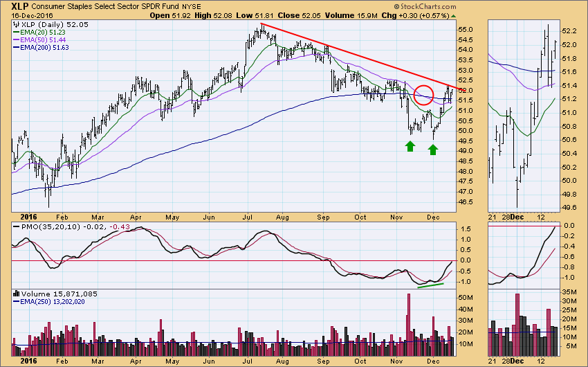
Task: Click the Chg +0.30 (+0.57%) value
Action: (415, 15)
